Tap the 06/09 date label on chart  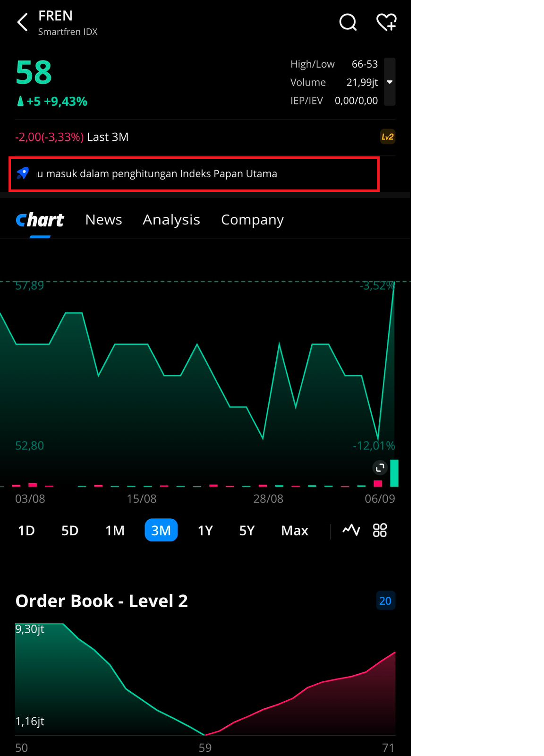pyautogui.click(x=380, y=498)
